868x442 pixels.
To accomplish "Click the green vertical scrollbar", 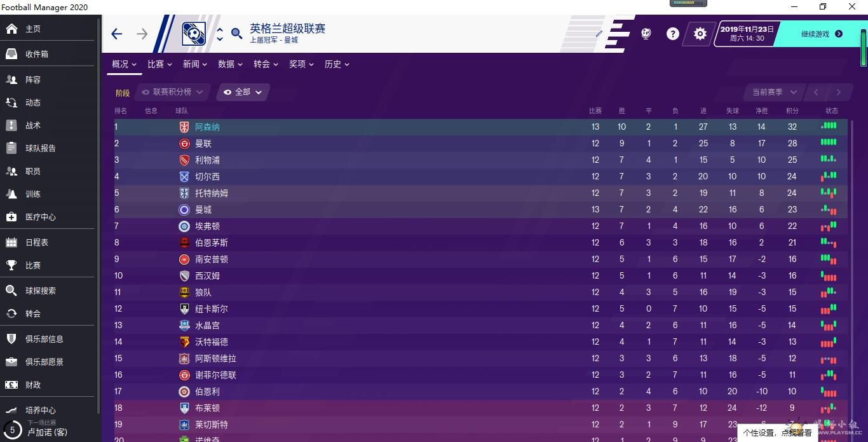I will coord(864,48).
